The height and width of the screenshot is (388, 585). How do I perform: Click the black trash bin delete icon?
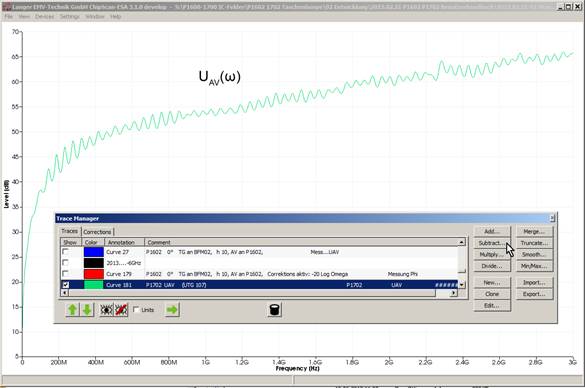pyautogui.click(x=274, y=310)
